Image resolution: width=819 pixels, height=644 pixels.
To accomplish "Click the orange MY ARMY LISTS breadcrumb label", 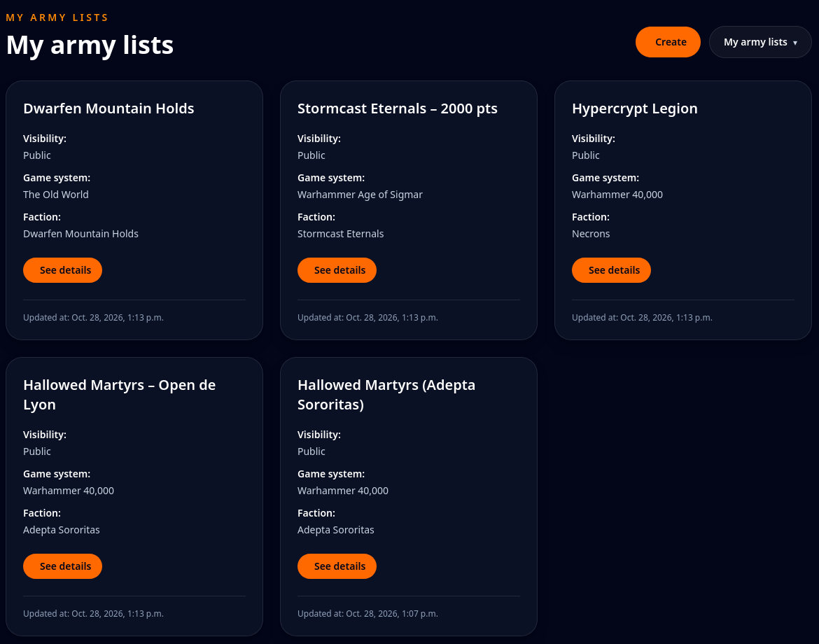I will [57, 17].
